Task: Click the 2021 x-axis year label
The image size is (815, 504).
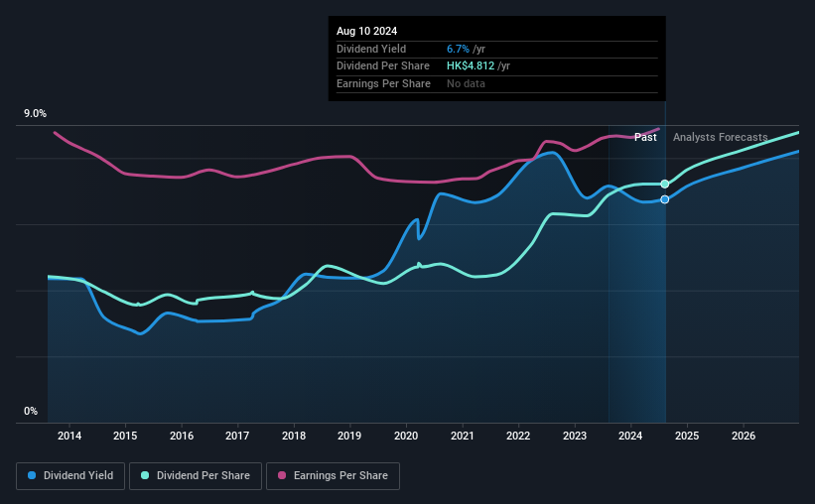Action: [x=462, y=436]
